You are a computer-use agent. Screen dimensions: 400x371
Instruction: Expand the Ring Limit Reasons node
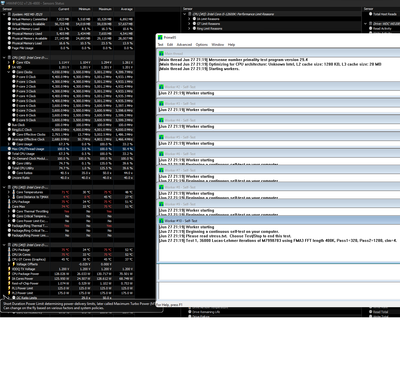click(189, 29)
